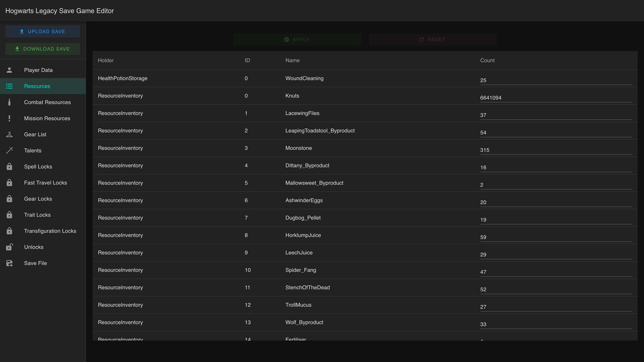
Task: Click the Gear Locks padlock icon
Action: [x=9, y=199]
